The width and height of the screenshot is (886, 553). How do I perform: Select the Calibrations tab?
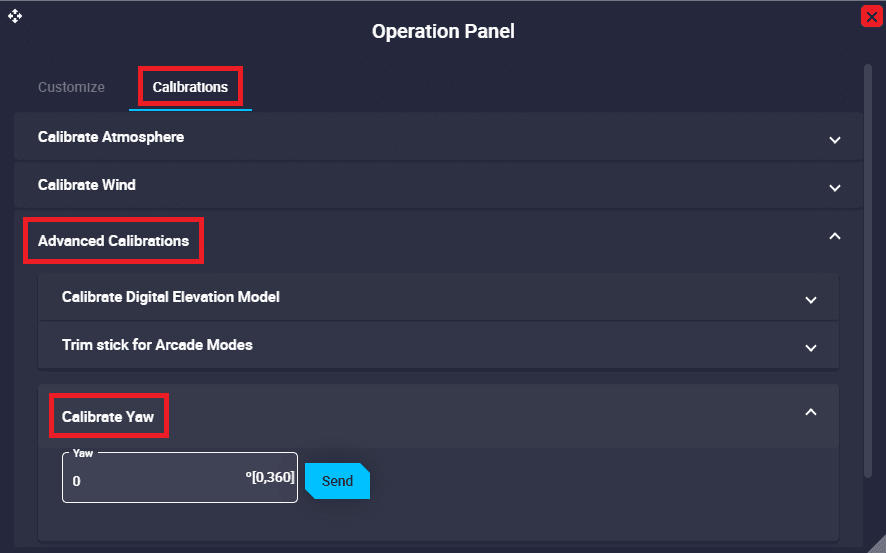(190, 87)
